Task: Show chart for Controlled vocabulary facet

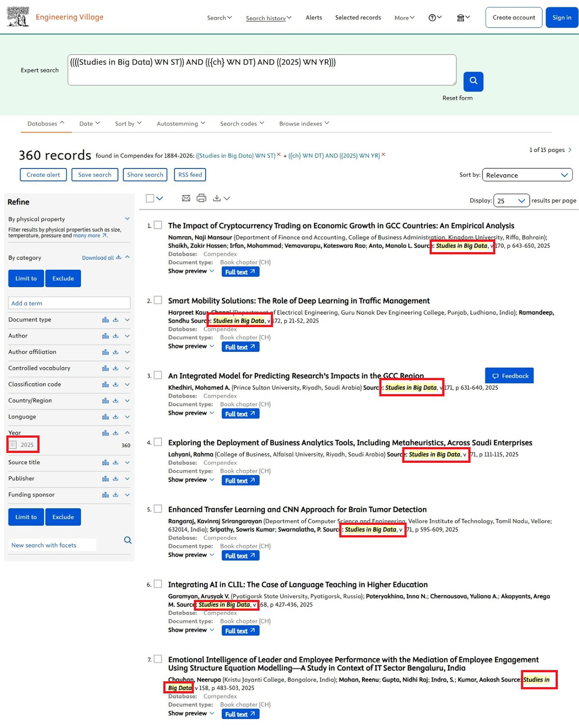Action: click(x=105, y=368)
